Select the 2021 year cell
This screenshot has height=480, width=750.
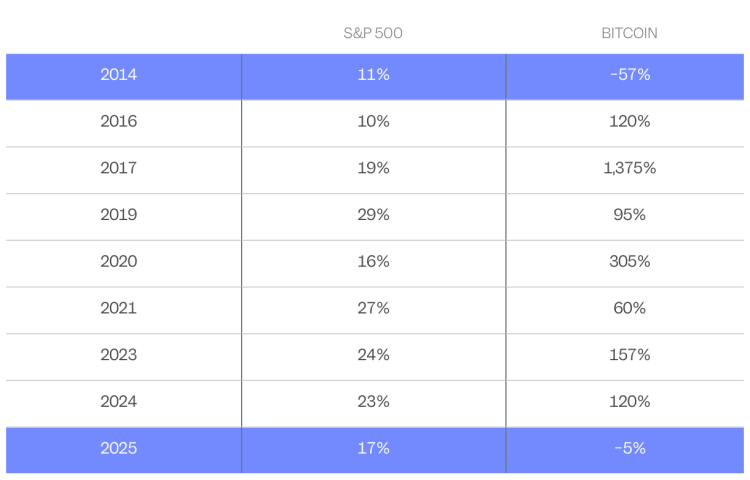click(119, 308)
